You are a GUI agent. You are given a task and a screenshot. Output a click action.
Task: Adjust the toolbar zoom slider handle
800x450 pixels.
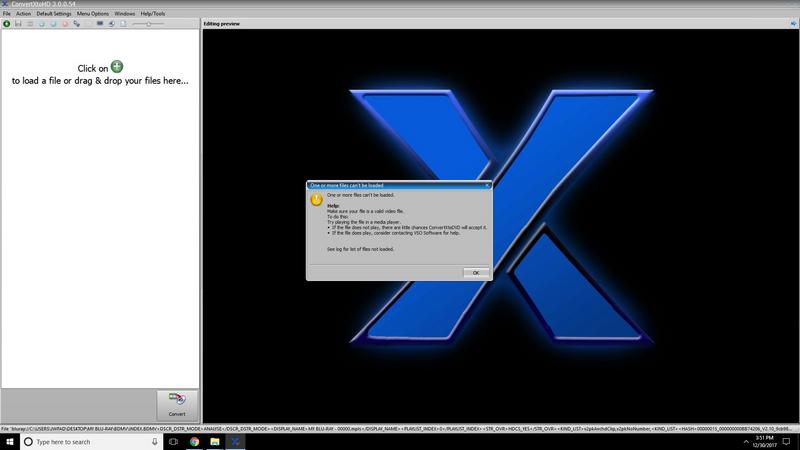[148, 23]
